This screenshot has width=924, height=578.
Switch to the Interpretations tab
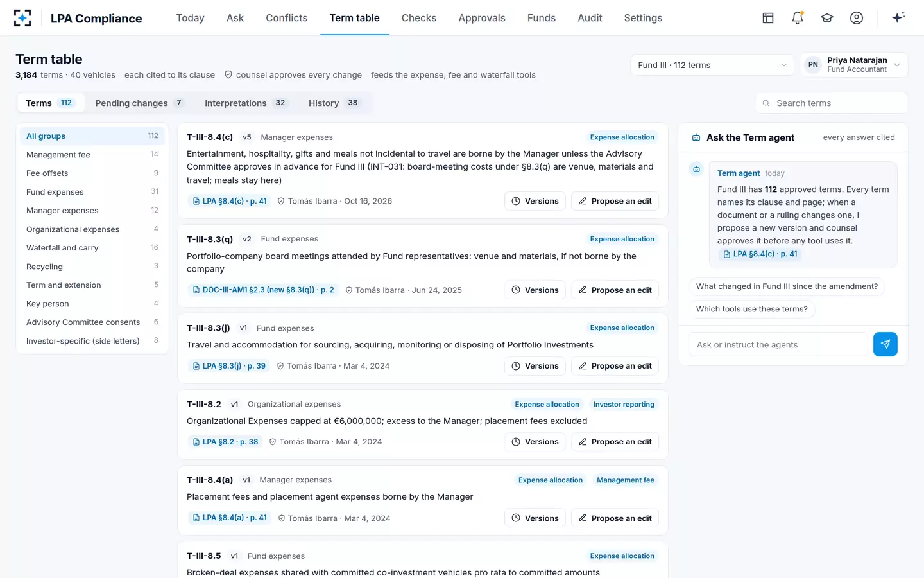pos(246,103)
